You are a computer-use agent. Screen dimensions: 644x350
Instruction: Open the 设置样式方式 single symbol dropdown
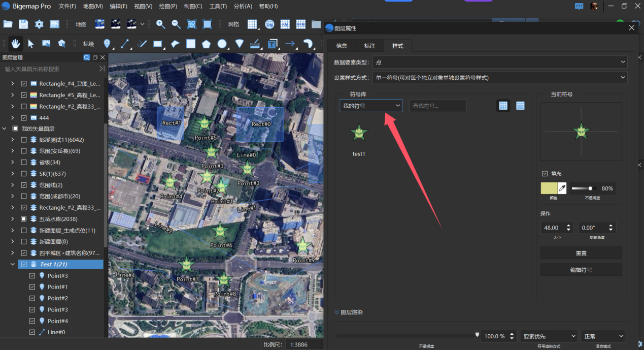pyautogui.click(x=500, y=78)
